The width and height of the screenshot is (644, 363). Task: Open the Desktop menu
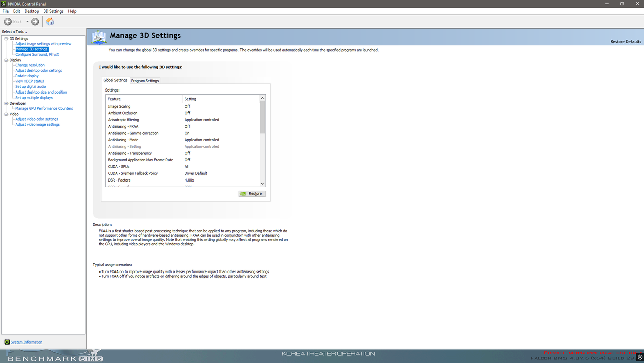(31, 11)
